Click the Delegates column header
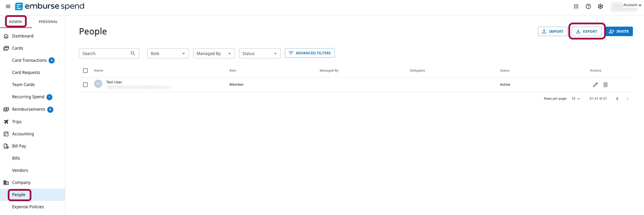This screenshot has width=644, height=215. click(x=418, y=71)
